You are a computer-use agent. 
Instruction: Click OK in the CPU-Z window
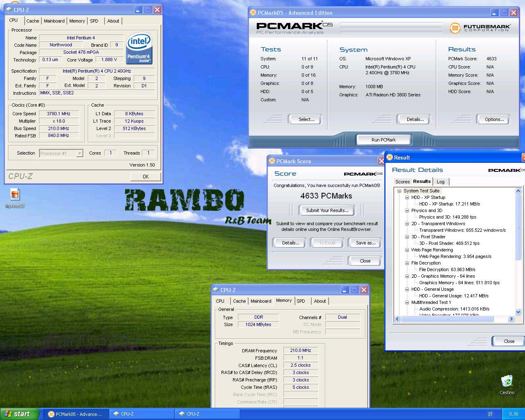[146, 176]
